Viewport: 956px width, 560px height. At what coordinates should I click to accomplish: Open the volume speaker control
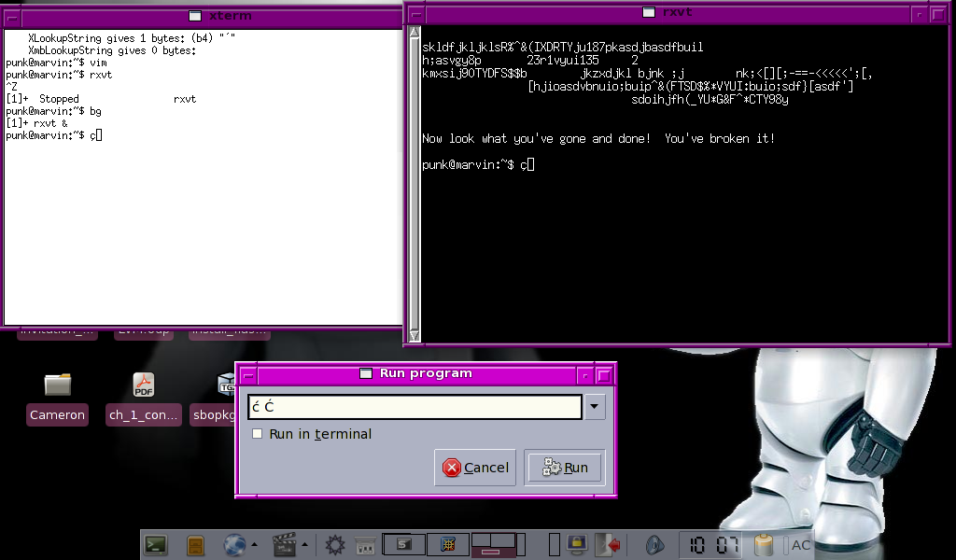(x=655, y=544)
